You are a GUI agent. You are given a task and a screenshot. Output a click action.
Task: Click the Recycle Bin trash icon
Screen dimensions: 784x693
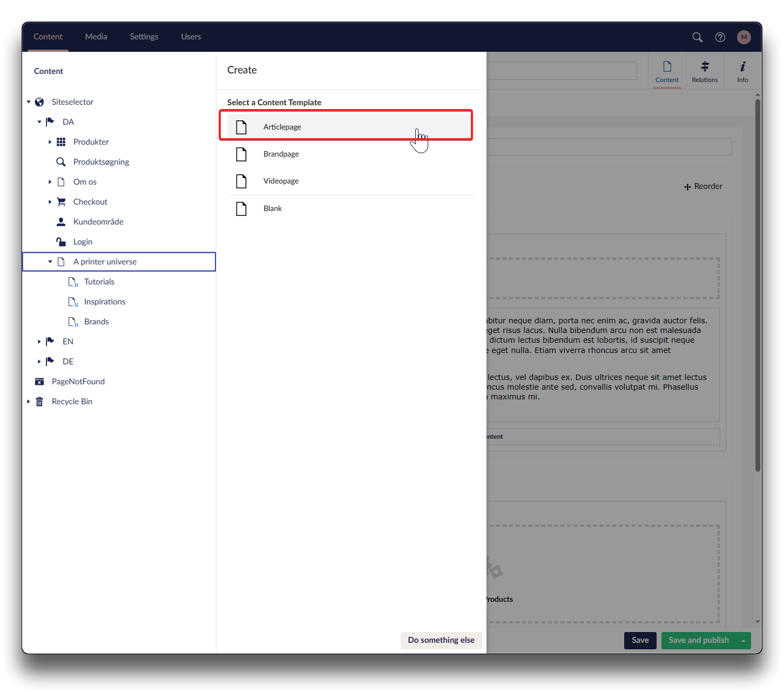39,402
